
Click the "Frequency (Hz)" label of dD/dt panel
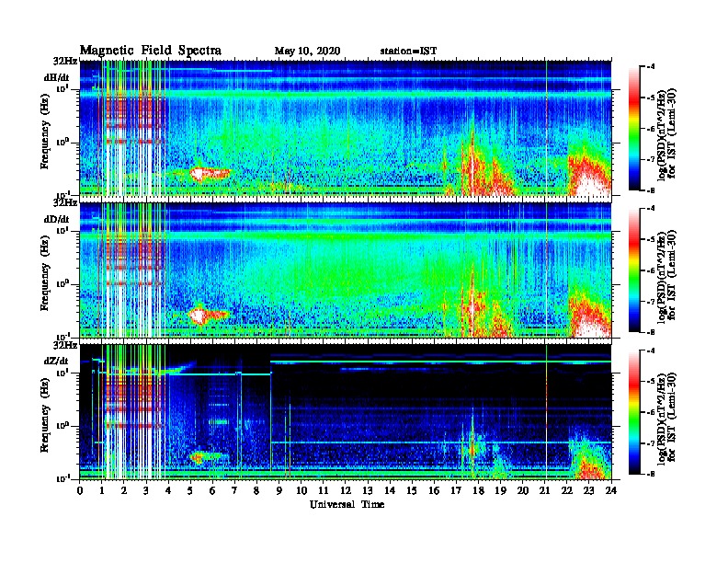coord(45,273)
